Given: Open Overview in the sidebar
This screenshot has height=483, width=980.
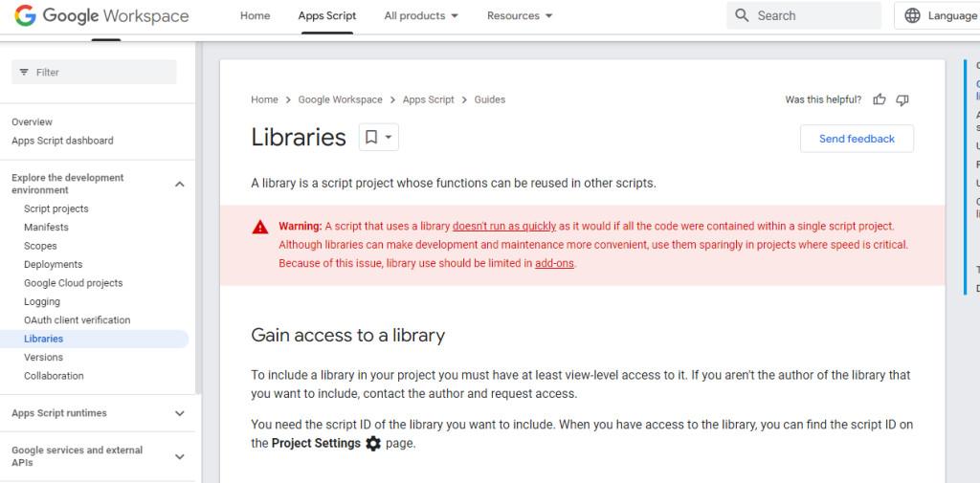Looking at the screenshot, I should (x=32, y=121).
